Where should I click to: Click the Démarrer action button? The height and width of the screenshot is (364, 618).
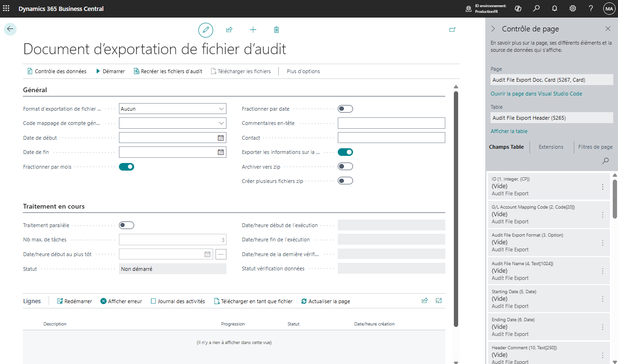[110, 71]
